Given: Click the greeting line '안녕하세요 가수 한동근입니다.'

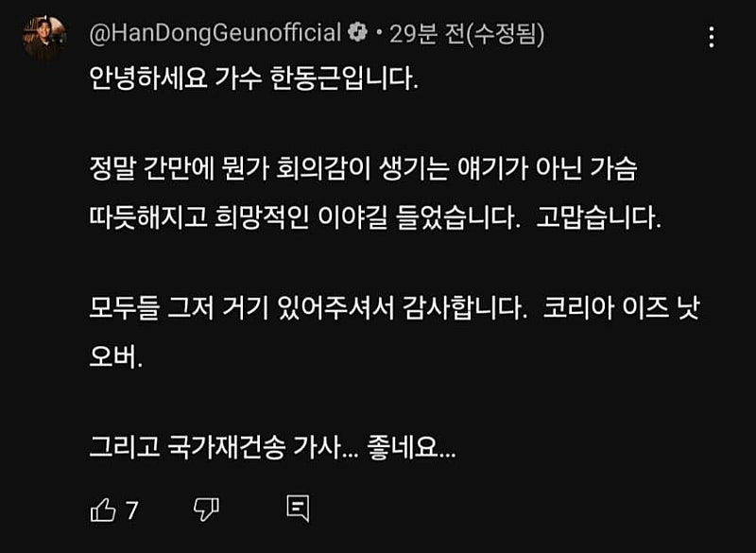Looking at the screenshot, I should [x=252, y=79].
